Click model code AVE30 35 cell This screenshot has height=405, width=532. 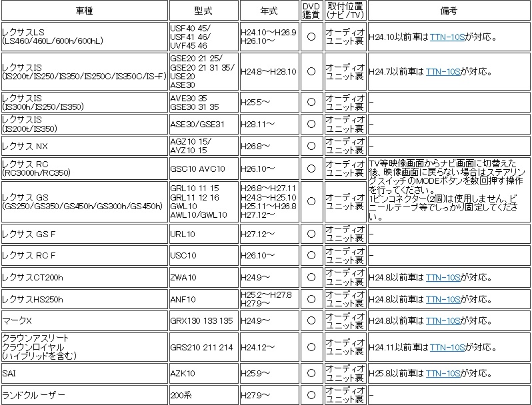point(204,102)
